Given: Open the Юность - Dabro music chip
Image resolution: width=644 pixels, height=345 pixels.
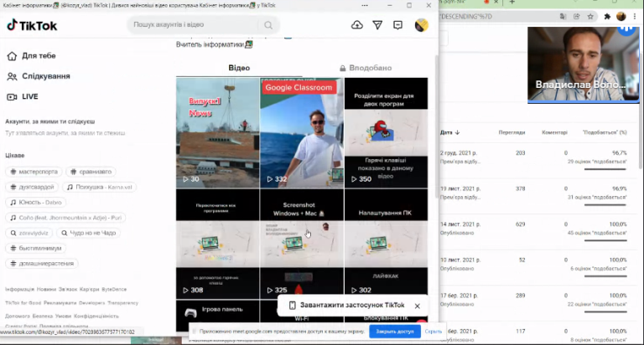Looking at the screenshot, I should tap(36, 203).
